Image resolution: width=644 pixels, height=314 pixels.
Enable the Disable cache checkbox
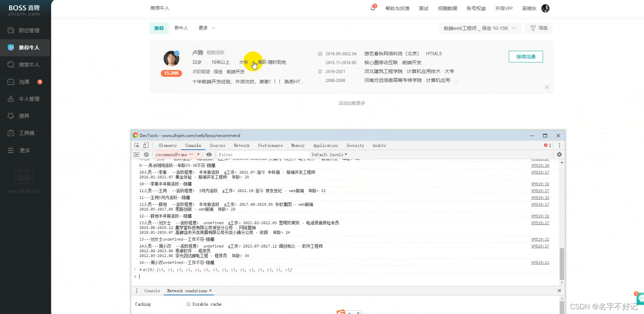tap(188, 304)
